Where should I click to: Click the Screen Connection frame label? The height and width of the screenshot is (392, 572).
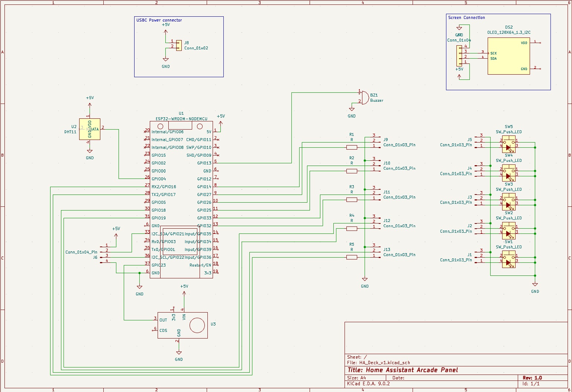click(x=466, y=17)
